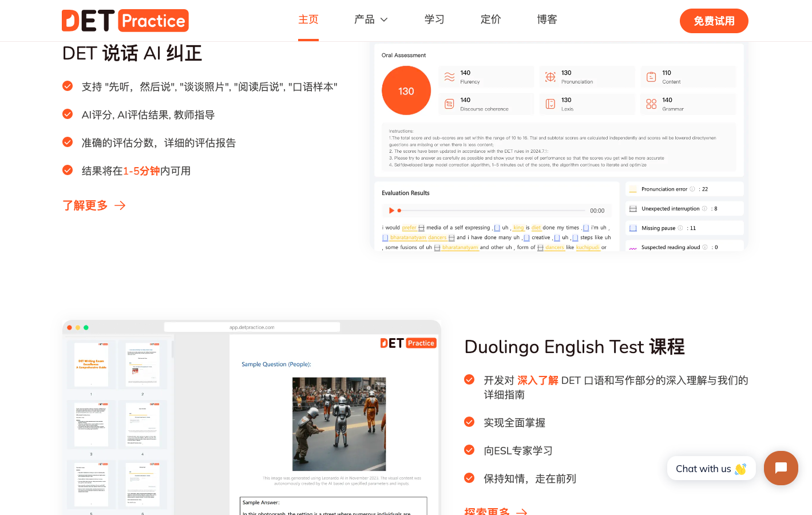The image size is (812, 515).
Task: Click the check icon beside 开发对 深入了解
Action: (469, 379)
